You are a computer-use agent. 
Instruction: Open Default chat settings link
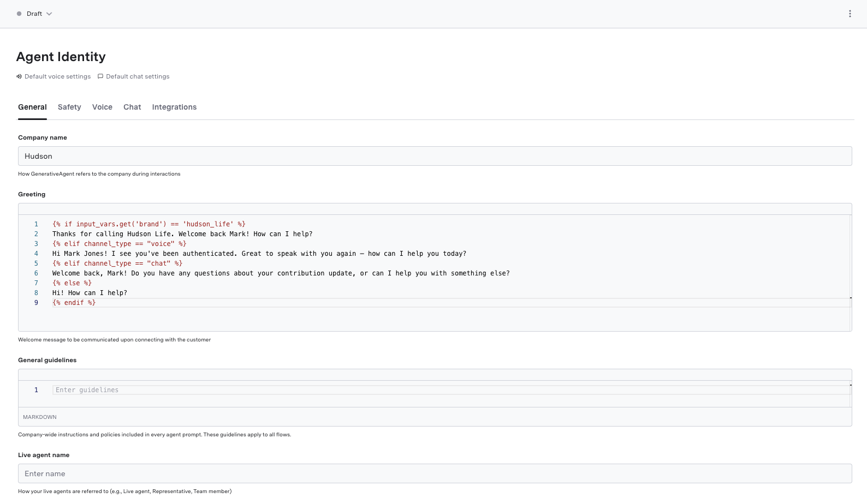138,76
